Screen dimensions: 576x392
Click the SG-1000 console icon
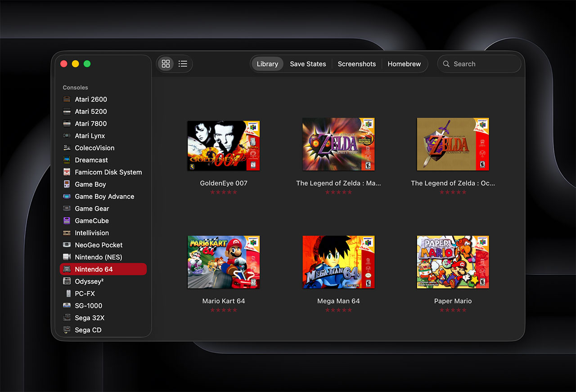(x=67, y=306)
